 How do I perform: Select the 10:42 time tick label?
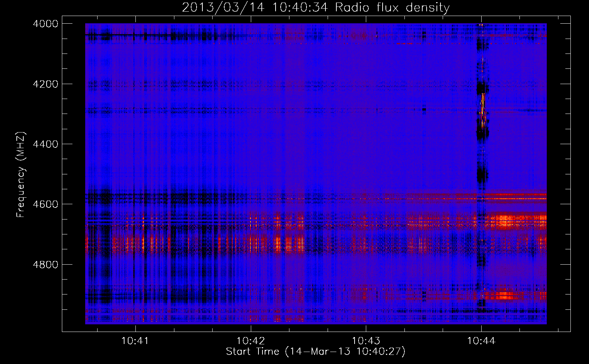(x=250, y=341)
